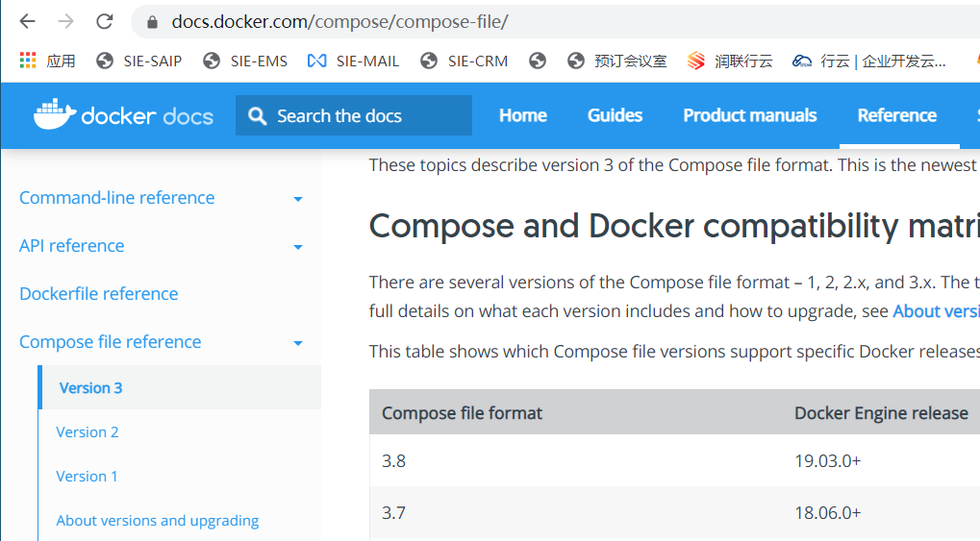Expand the API reference section arrow
The image size is (980, 541).
[x=298, y=247]
